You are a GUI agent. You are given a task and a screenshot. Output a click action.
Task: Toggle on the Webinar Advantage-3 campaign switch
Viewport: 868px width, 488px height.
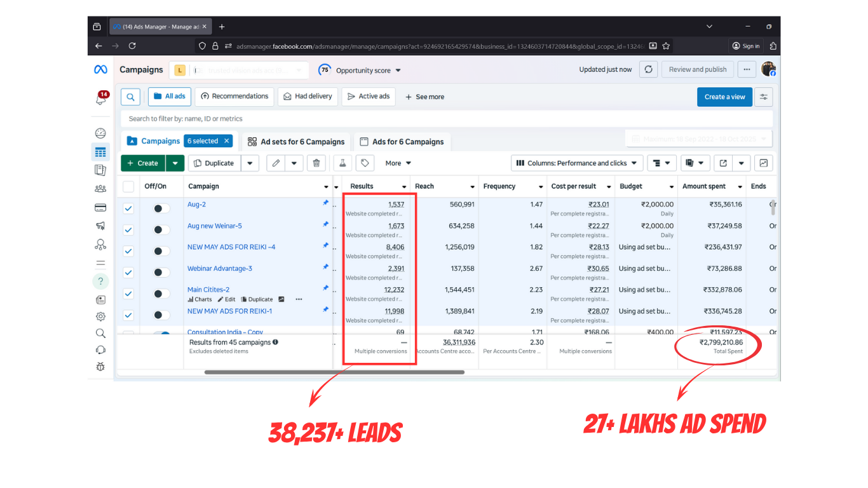pos(161,273)
